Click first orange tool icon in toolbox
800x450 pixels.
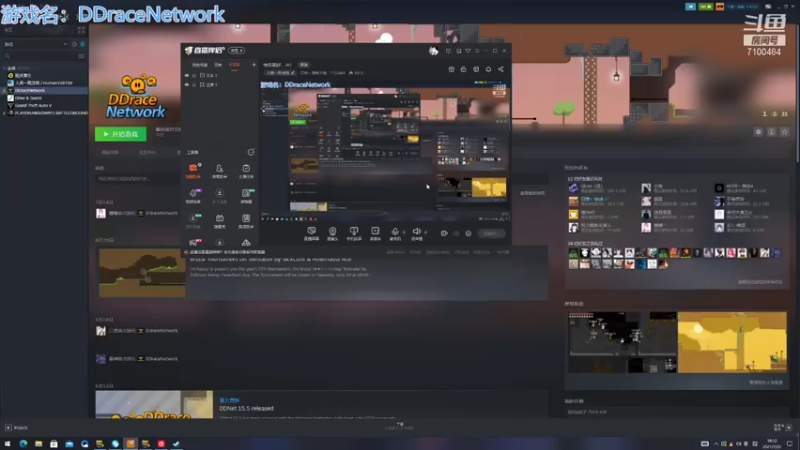(x=193, y=170)
